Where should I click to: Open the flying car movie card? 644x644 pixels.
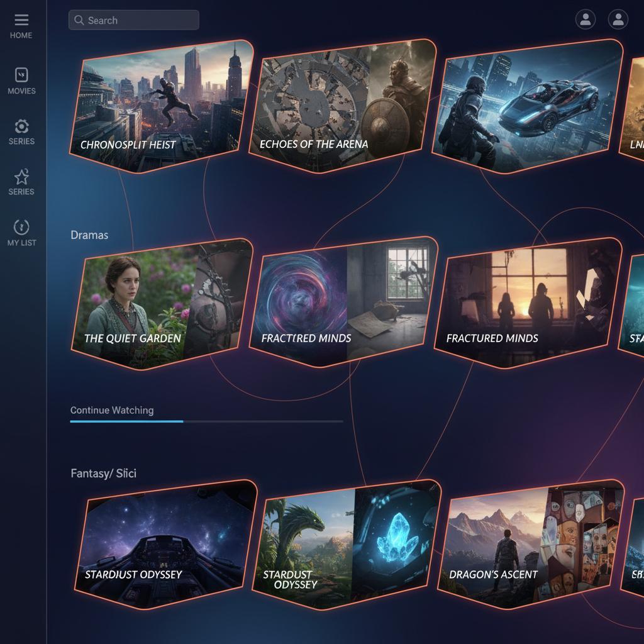pos(527,106)
